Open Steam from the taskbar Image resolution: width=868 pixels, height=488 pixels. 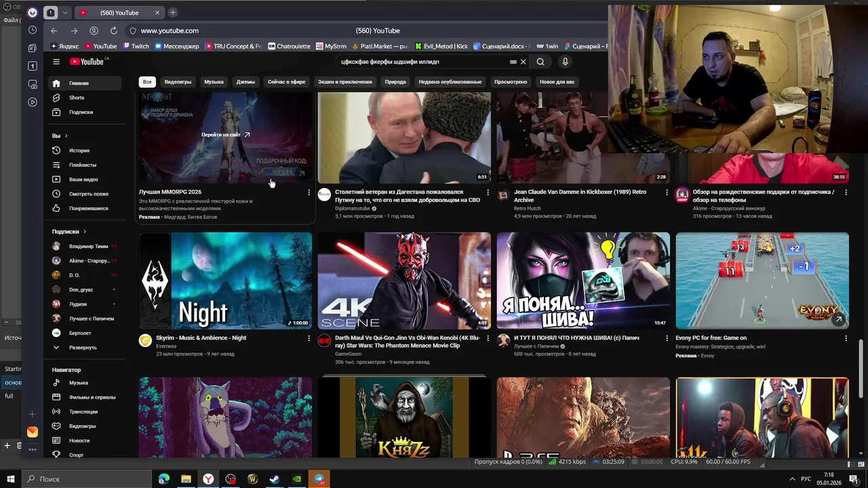click(275, 479)
